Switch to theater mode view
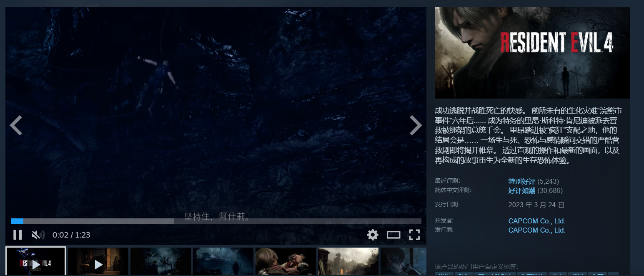This screenshot has height=276, width=644. point(393,235)
